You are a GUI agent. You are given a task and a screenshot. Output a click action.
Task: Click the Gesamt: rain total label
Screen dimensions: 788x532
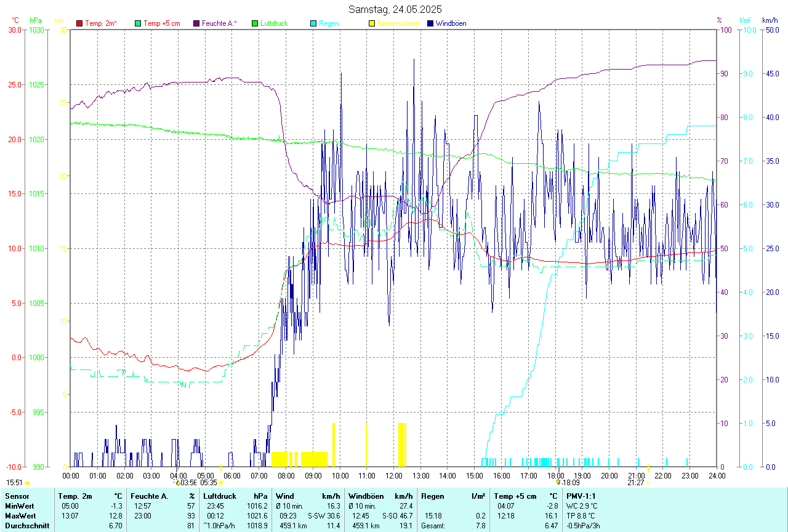pyautogui.click(x=434, y=526)
